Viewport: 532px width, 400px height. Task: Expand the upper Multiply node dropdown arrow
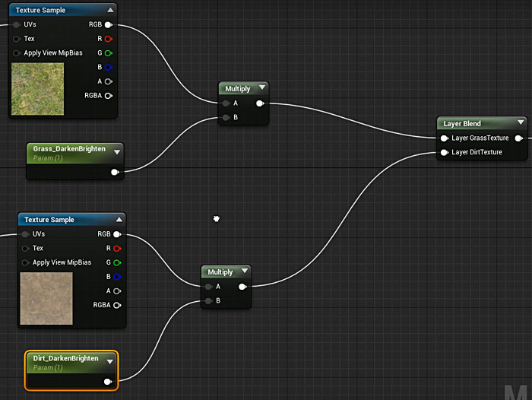click(x=261, y=89)
